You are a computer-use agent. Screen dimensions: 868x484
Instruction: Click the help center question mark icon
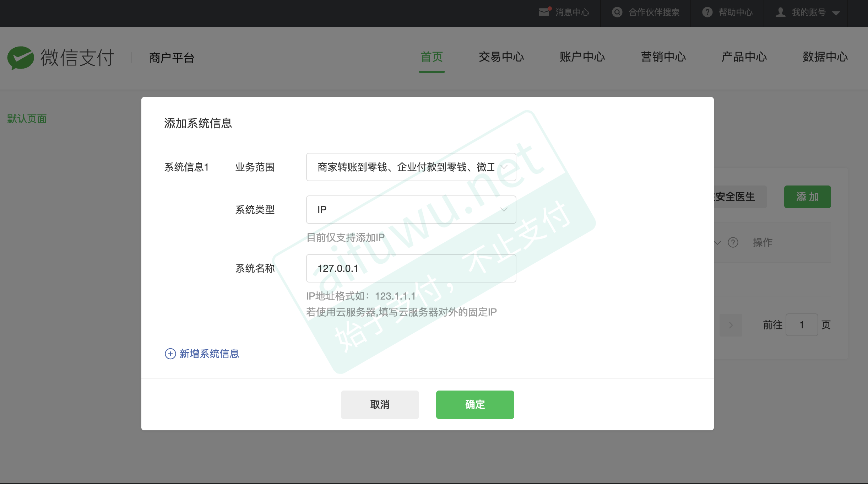[707, 12]
